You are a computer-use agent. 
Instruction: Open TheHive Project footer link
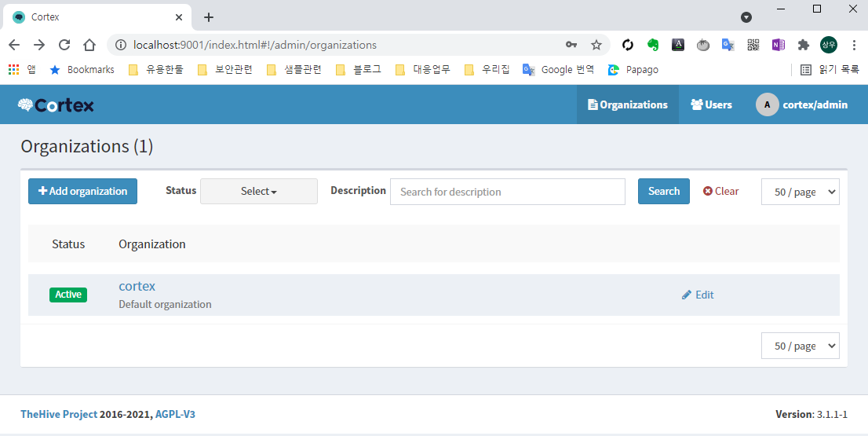pos(59,414)
